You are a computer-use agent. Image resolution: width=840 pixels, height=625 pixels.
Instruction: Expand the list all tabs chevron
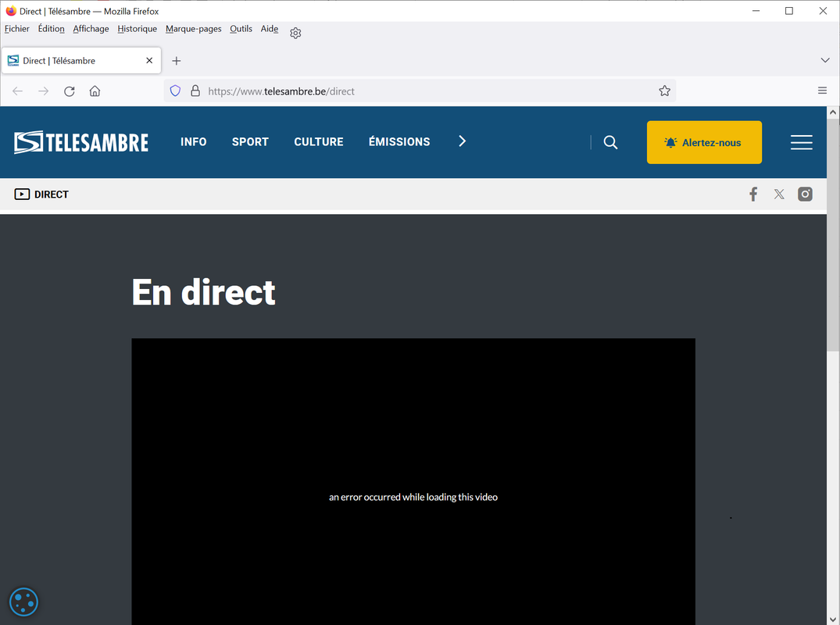point(825,60)
